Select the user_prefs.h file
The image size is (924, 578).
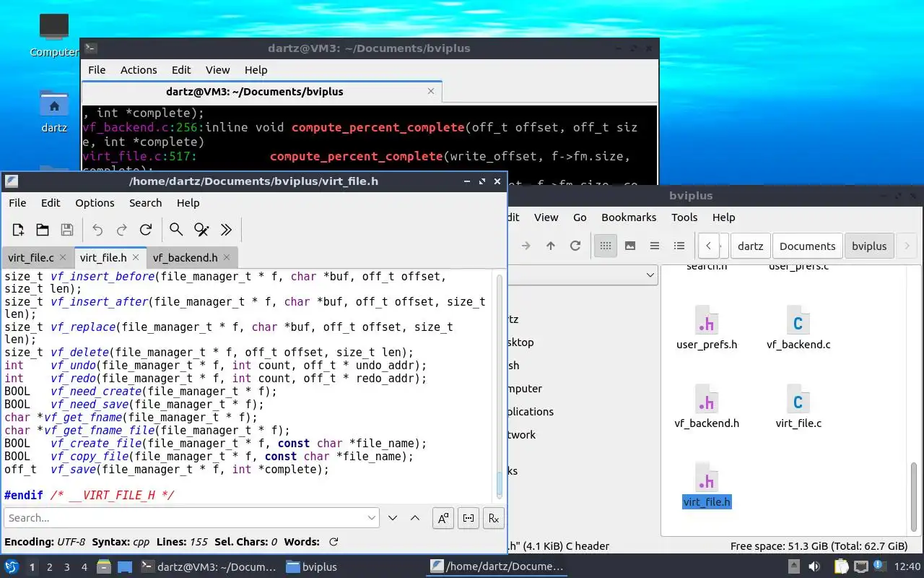[707, 328]
